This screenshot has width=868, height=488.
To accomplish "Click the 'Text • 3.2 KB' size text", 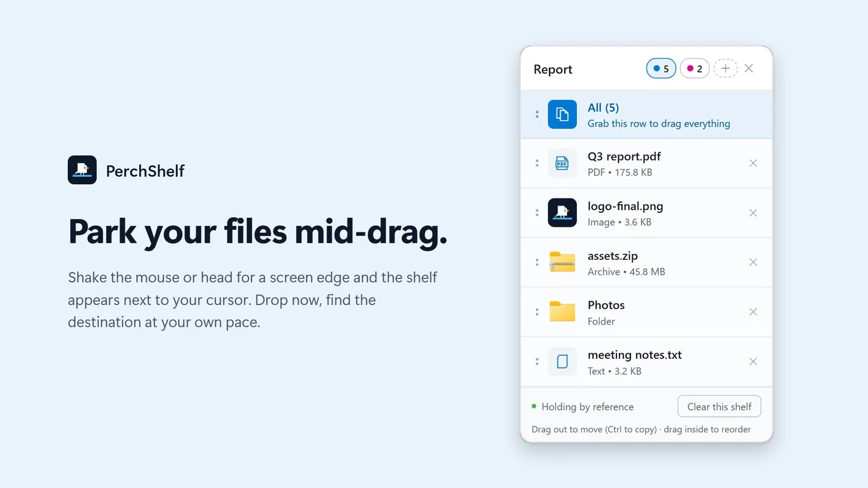I will [x=615, y=371].
